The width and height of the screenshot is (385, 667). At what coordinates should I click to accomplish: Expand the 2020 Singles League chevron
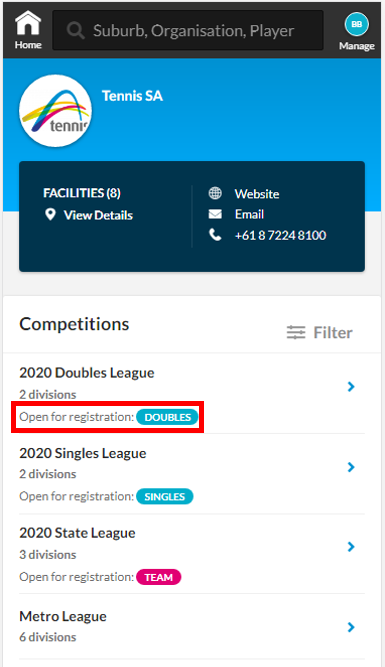click(351, 467)
